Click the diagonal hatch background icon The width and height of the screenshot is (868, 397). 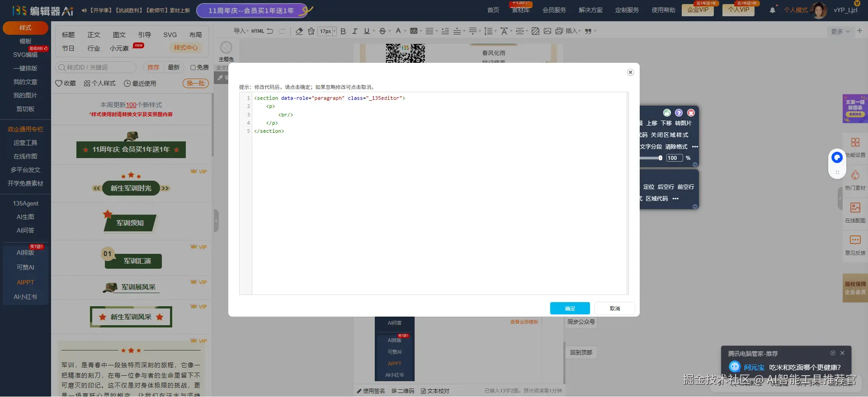tap(536, 31)
